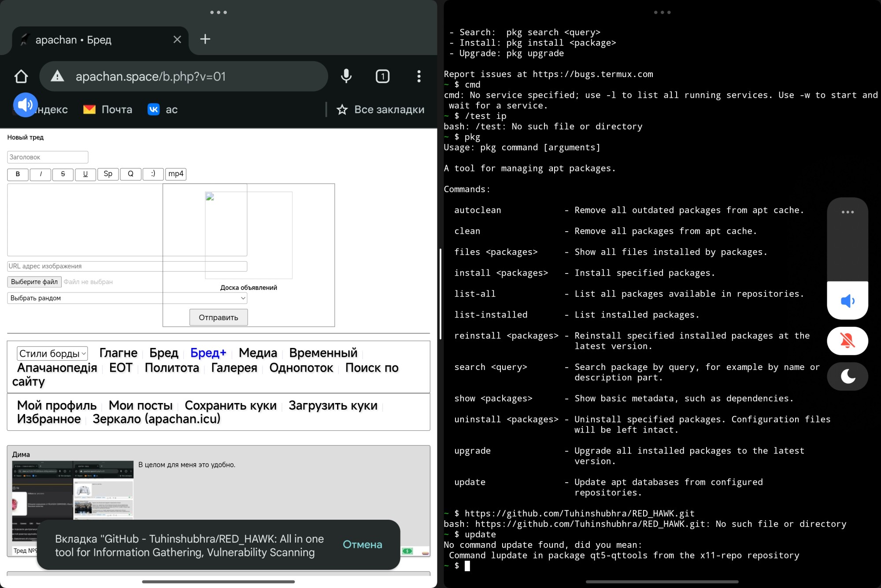The width and height of the screenshot is (881, 588).
Task: Toggle Do Not Disturb moon button
Action: 847,376
